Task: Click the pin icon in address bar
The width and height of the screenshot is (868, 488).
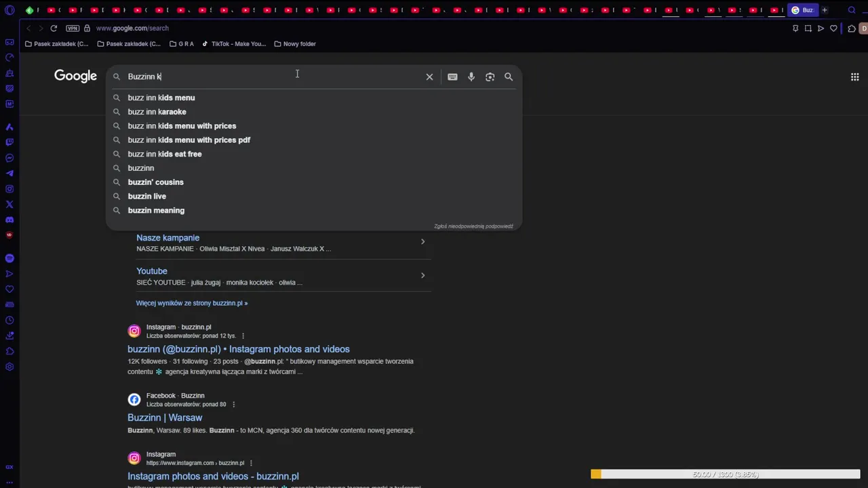Action: point(795,28)
